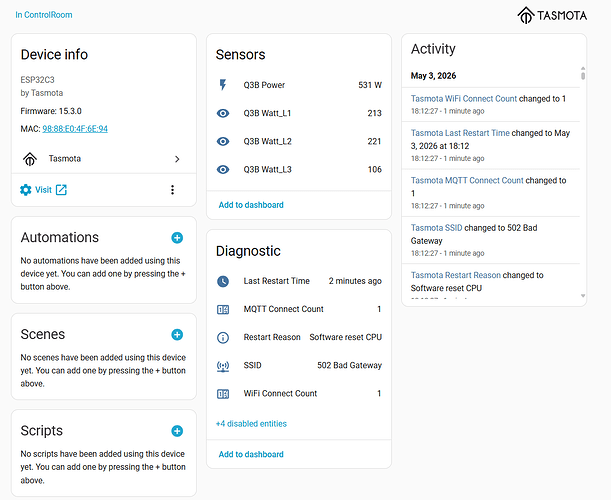Viewport: 611px width, 500px height.
Task: Click the Software reset CPU value
Action: 346,337
